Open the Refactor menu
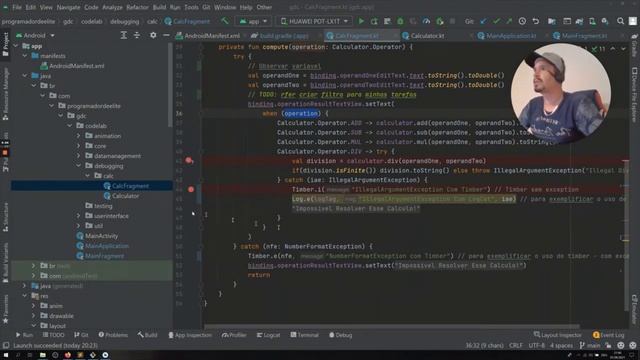Viewport: 640px width, 360px height. tap(137, 7)
